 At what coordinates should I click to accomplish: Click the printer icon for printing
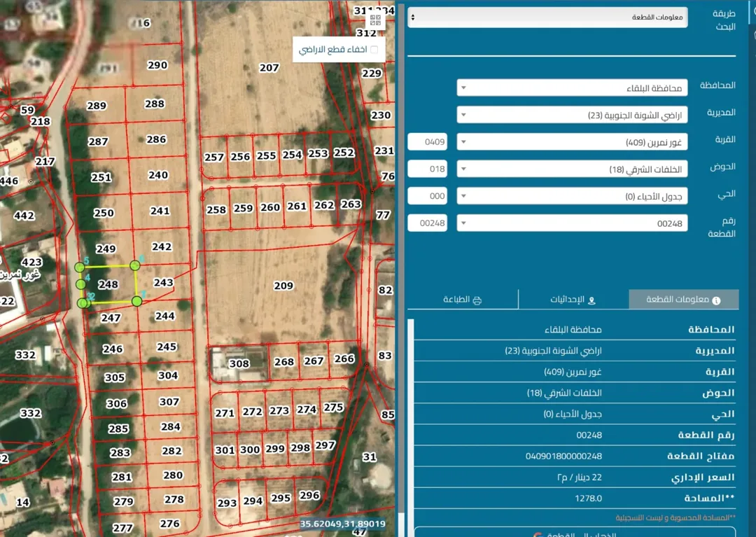pos(477,300)
